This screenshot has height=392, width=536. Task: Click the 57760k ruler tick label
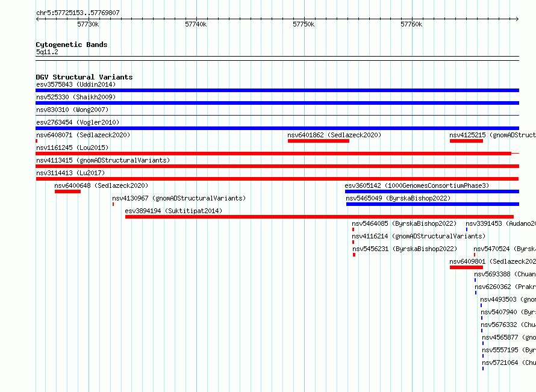[x=411, y=24]
